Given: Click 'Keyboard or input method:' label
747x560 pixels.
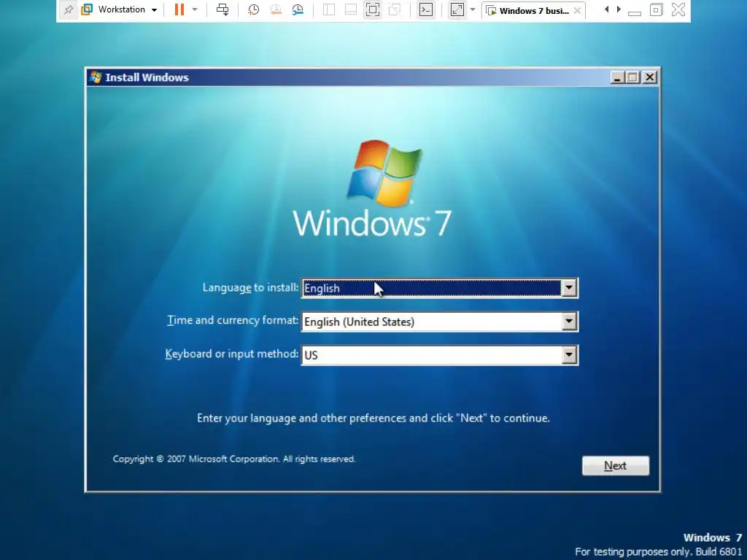Looking at the screenshot, I should click(231, 354).
